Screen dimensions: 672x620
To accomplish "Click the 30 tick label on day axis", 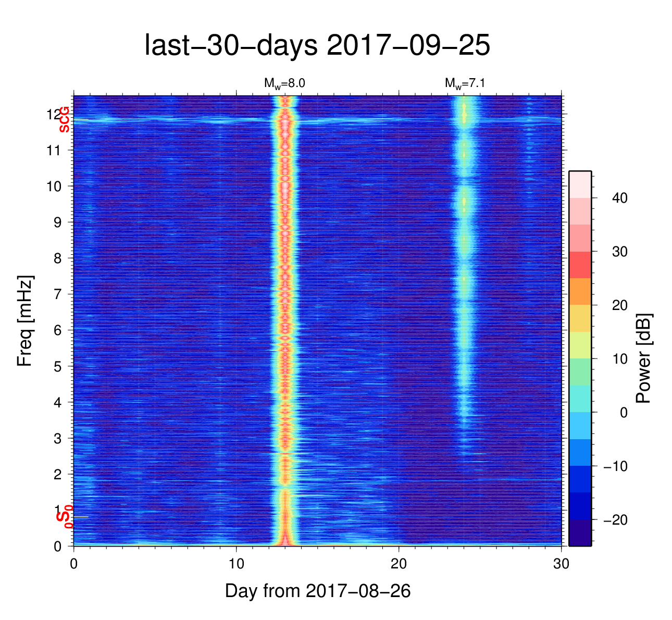I will (561, 564).
